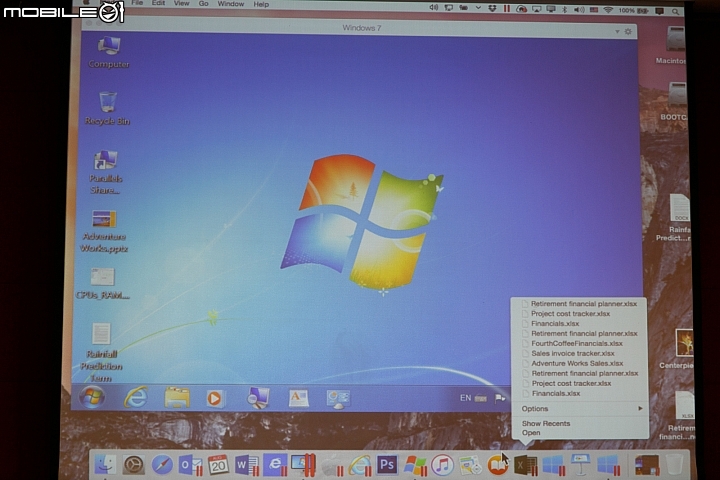Image resolution: width=720 pixels, height=480 pixels.
Task: Open the Help menu
Action: [x=261, y=4]
